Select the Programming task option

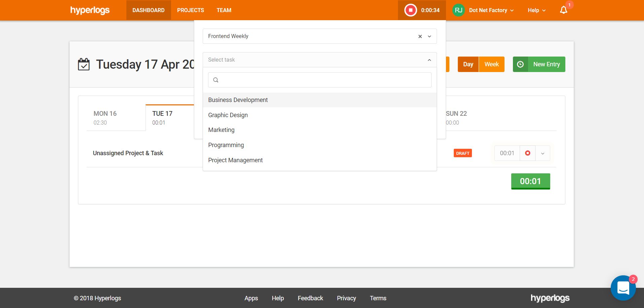click(x=226, y=145)
